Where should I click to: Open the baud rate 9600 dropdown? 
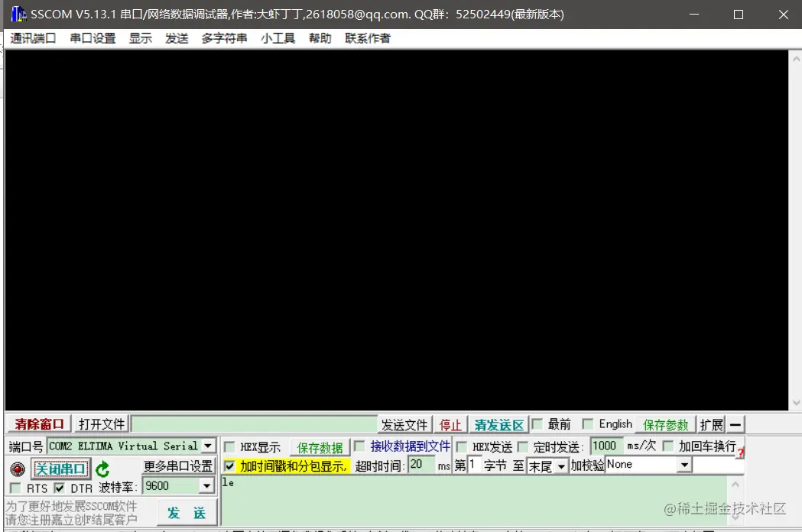(204, 487)
